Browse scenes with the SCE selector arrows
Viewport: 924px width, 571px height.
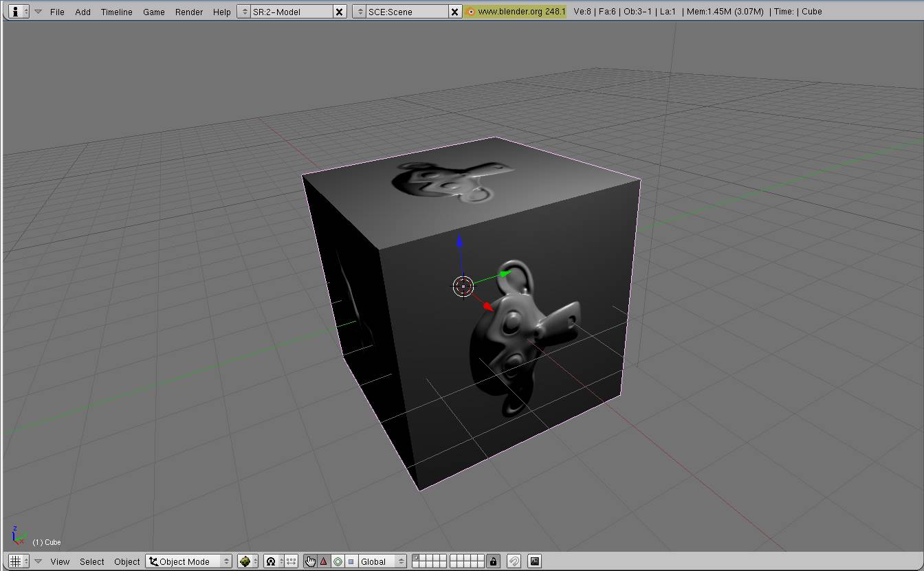360,12
